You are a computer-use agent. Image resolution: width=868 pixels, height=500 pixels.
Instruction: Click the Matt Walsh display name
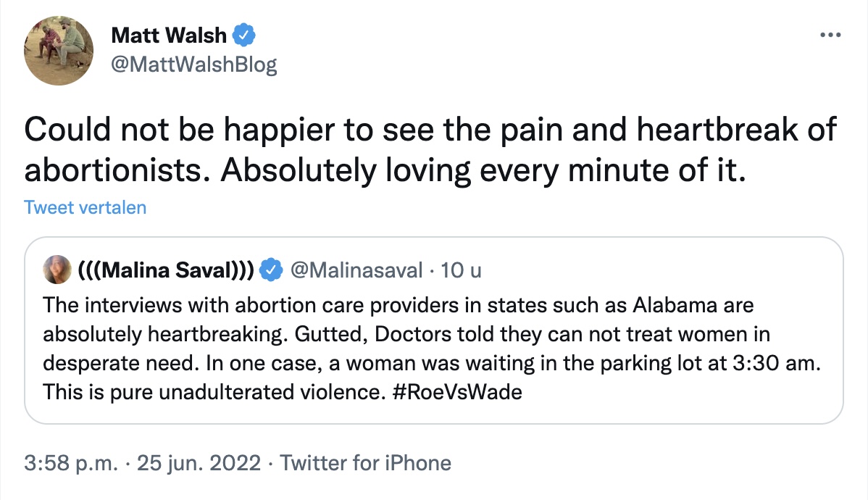coord(168,35)
